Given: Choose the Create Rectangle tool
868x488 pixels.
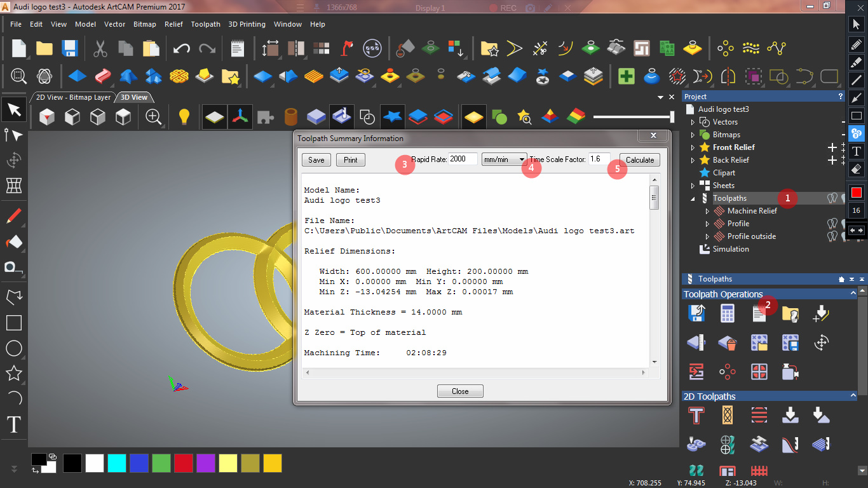Looking at the screenshot, I should [x=14, y=323].
